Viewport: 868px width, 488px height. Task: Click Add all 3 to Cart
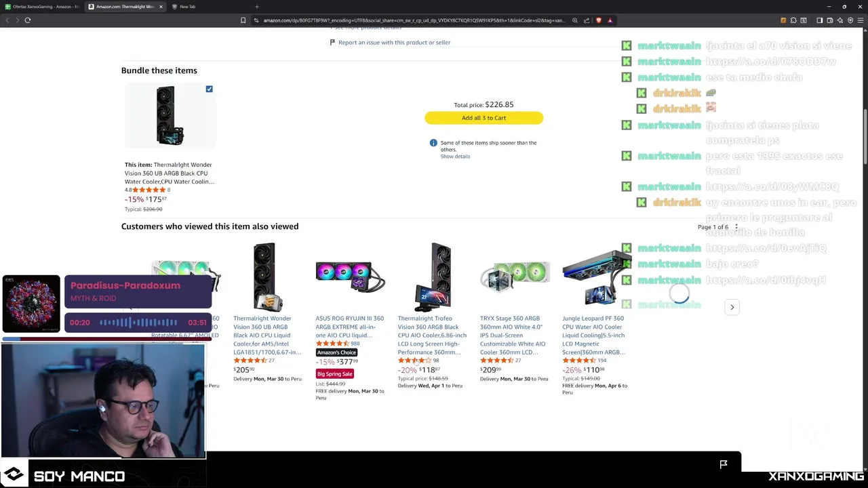(x=484, y=118)
